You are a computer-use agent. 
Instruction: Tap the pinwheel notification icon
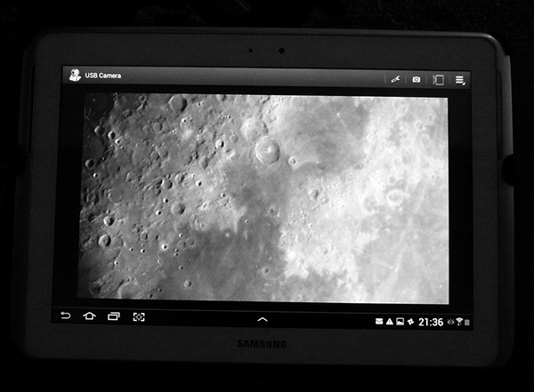[410, 322]
